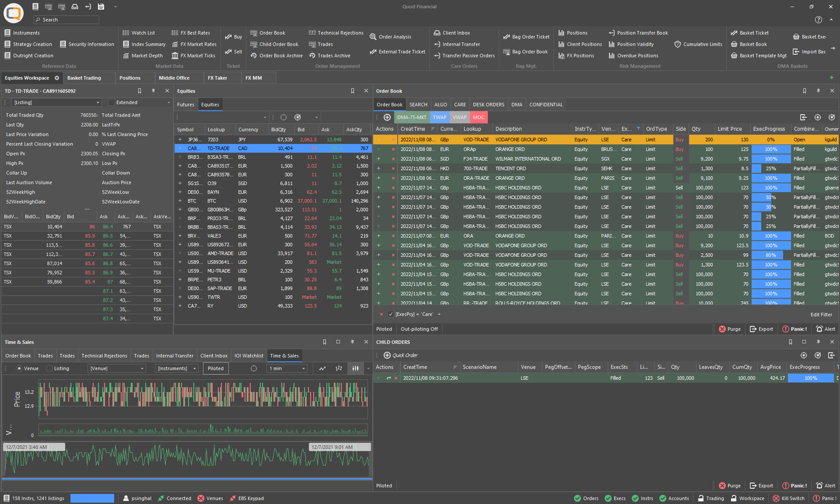Open the ALGO tab in Order Book
The width and height of the screenshot is (840, 504).
[440, 105]
